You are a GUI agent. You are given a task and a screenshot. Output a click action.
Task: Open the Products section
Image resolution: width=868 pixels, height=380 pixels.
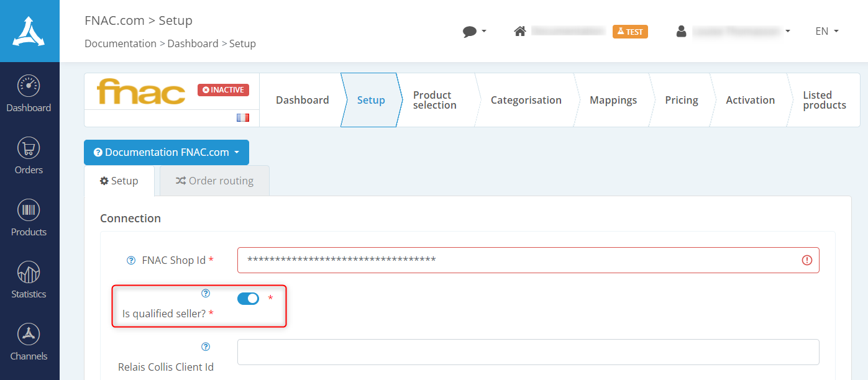click(x=29, y=217)
